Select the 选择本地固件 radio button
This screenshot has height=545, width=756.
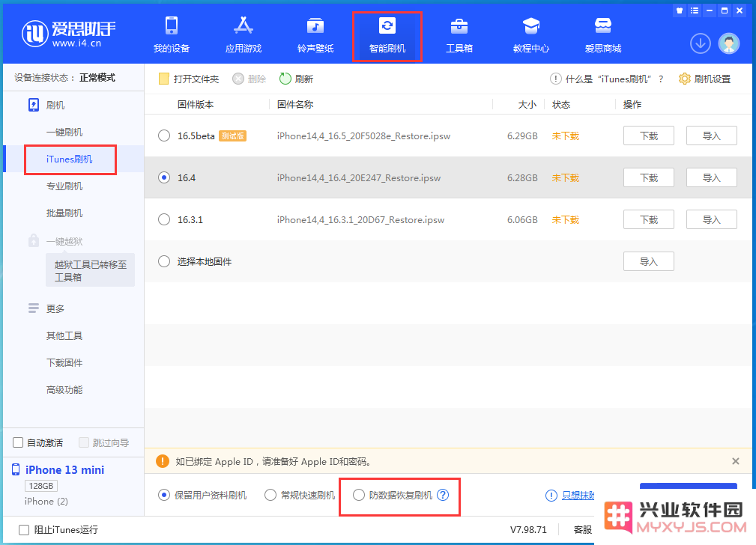click(x=164, y=262)
